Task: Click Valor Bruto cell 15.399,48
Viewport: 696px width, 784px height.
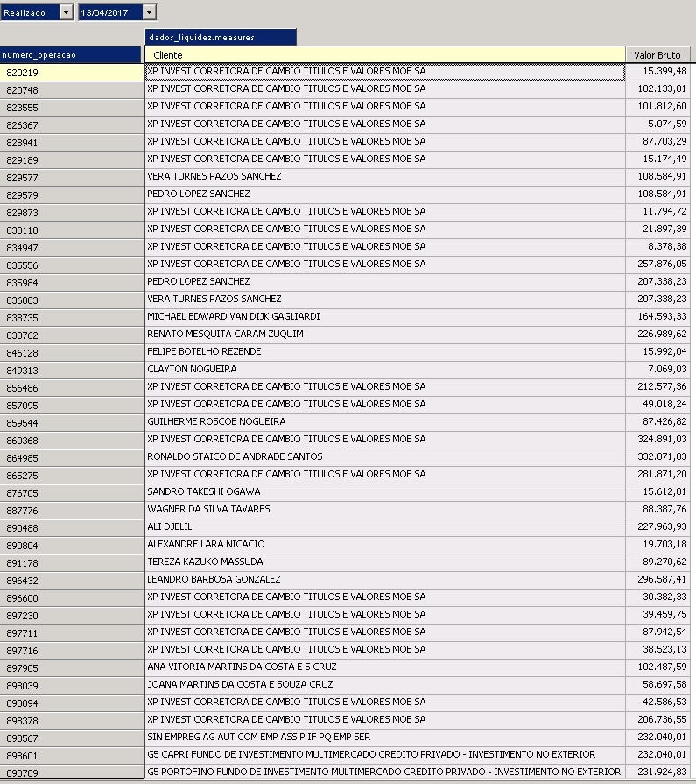Action: click(x=657, y=72)
